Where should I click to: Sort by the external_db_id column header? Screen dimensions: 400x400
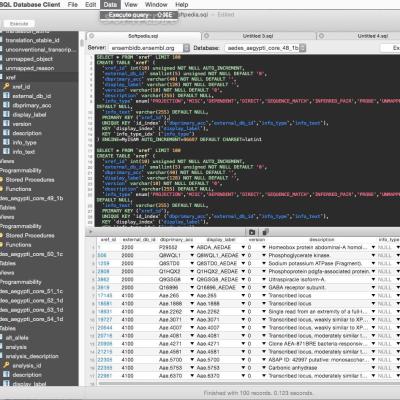(x=139, y=240)
